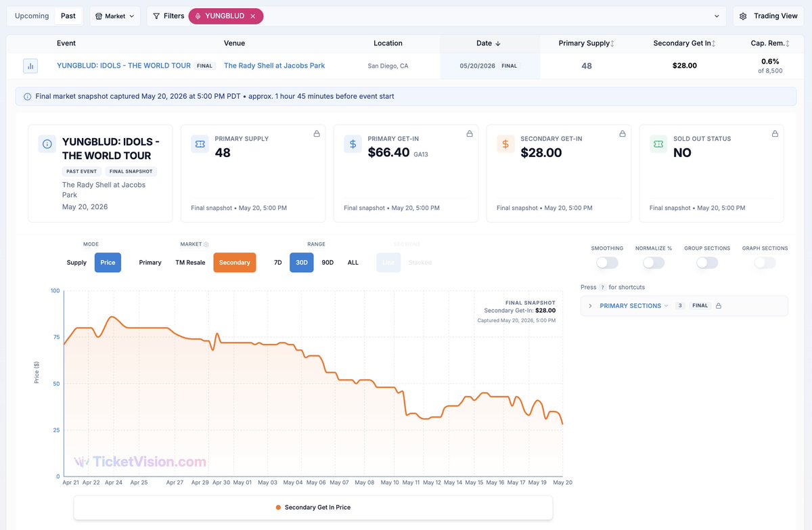Open the Market dropdown
Screen dimensions: 812x530
tap(115, 16)
